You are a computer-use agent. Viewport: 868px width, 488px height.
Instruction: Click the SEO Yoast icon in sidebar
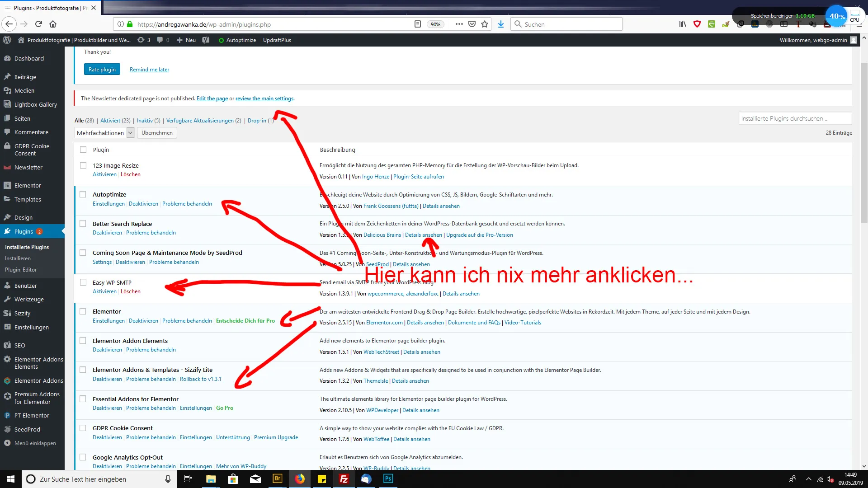[7, 345]
